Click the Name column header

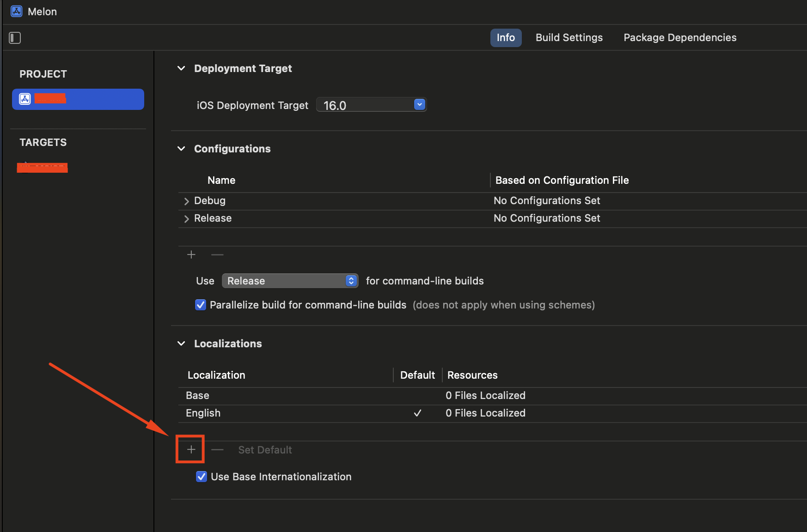pyautogui.click(x=221, y=180)
